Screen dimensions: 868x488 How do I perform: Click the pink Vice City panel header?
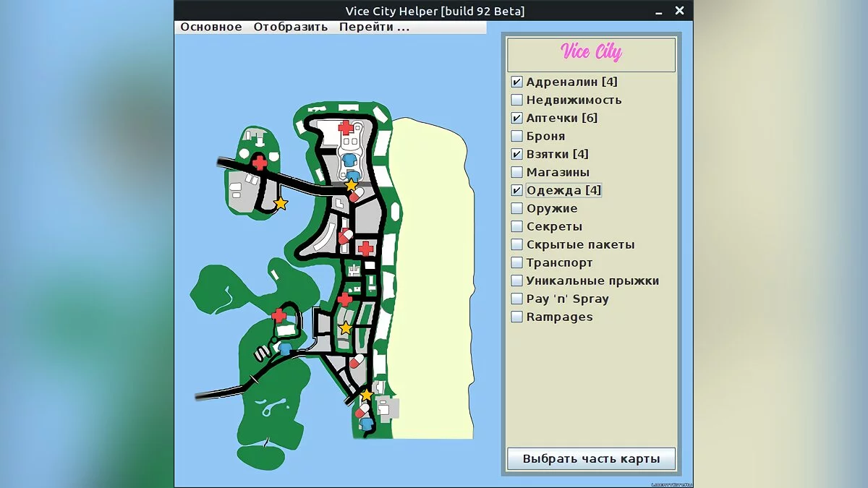click(x=591, y=53)
